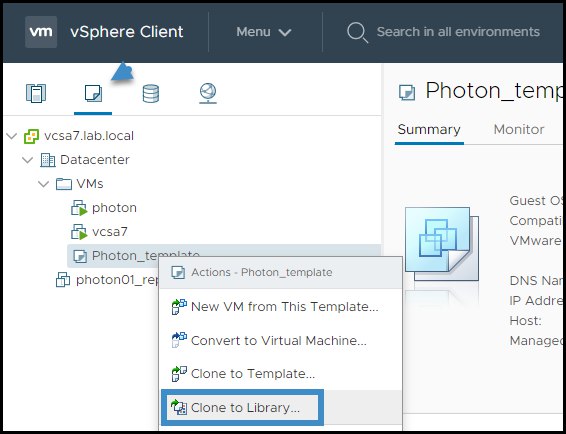566x434 pixels.
Task: Click the VMware vm logo icon
Action: point(41,32)
